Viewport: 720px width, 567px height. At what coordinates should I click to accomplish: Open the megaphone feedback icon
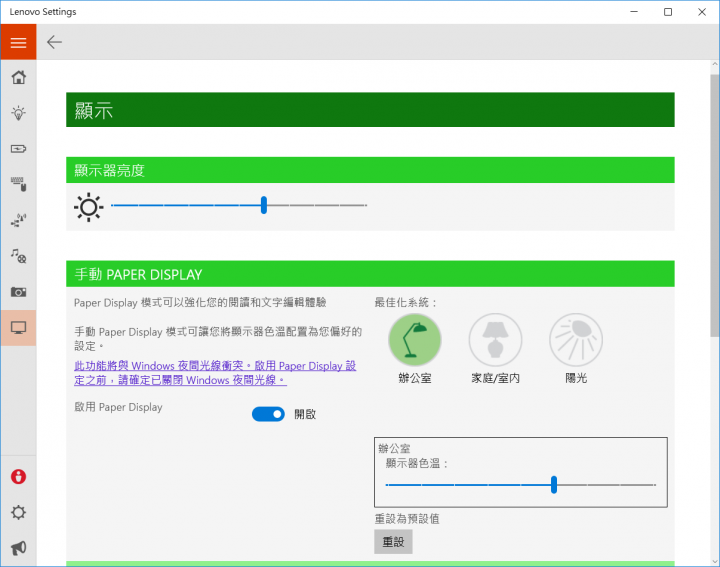pyautogui.click(x=18, y=548)
